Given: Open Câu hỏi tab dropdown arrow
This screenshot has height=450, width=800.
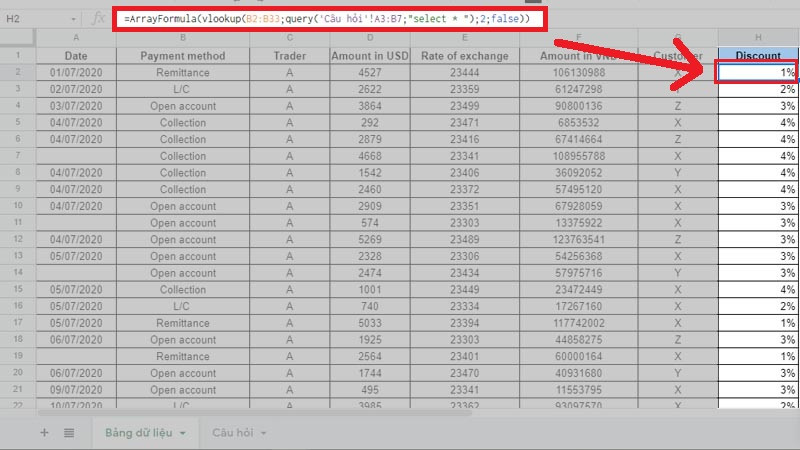Looking at the screenshot, I should tap(264, 433).
